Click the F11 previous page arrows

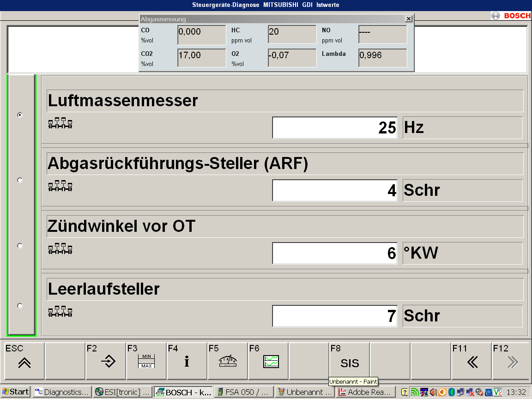click(x=471, y=361)
